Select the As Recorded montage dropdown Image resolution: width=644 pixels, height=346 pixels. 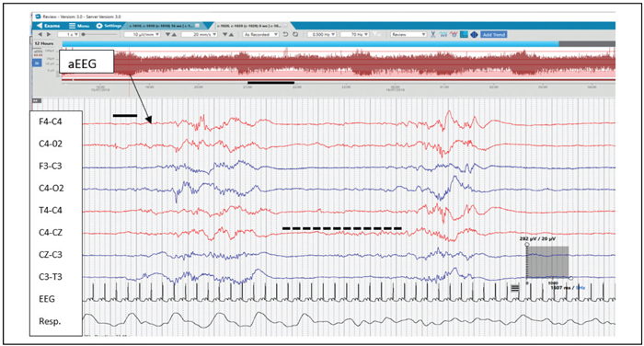pyautogui.click(x=260, y=35)
